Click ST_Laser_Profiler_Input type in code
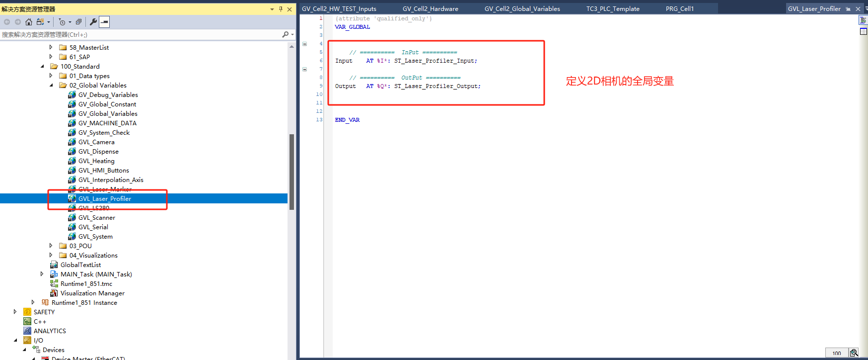 pyautogui.click(x=434, y=61)
